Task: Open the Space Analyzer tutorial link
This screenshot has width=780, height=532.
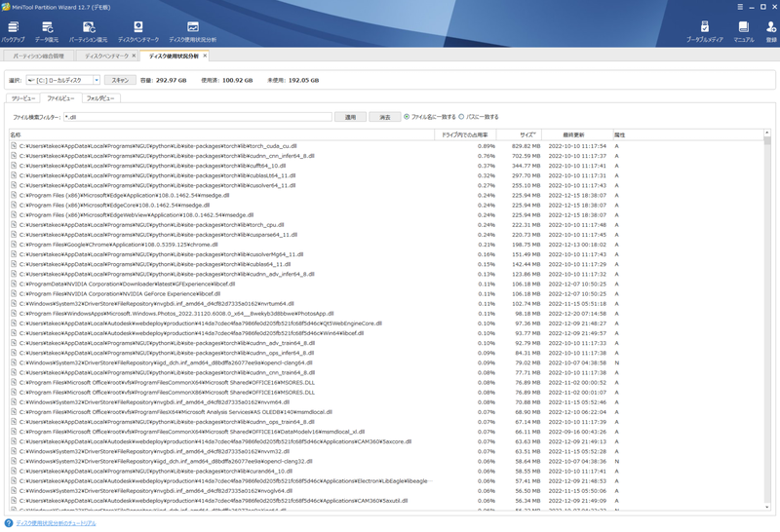Action: click(x=56, y=523)
